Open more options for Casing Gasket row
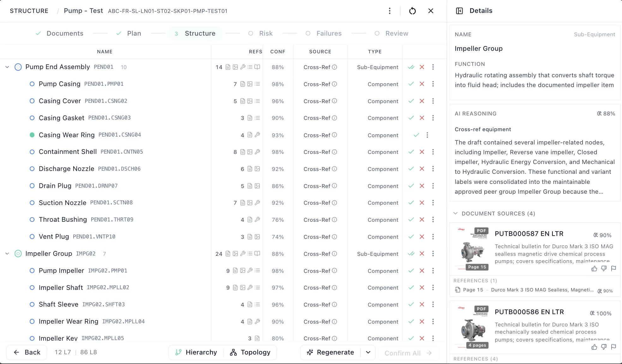 [433, 118]
